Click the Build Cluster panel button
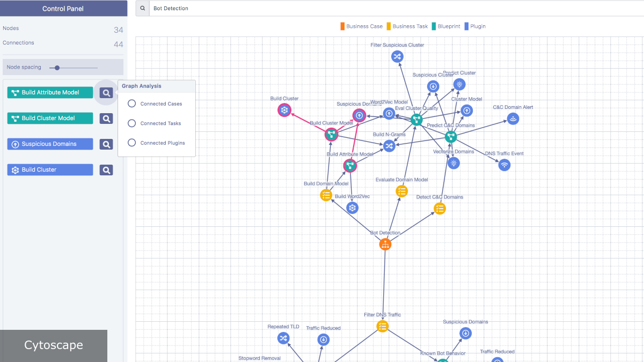Image resolution: width=644 pixels, height=362 pixels. [x=50, y=169]
